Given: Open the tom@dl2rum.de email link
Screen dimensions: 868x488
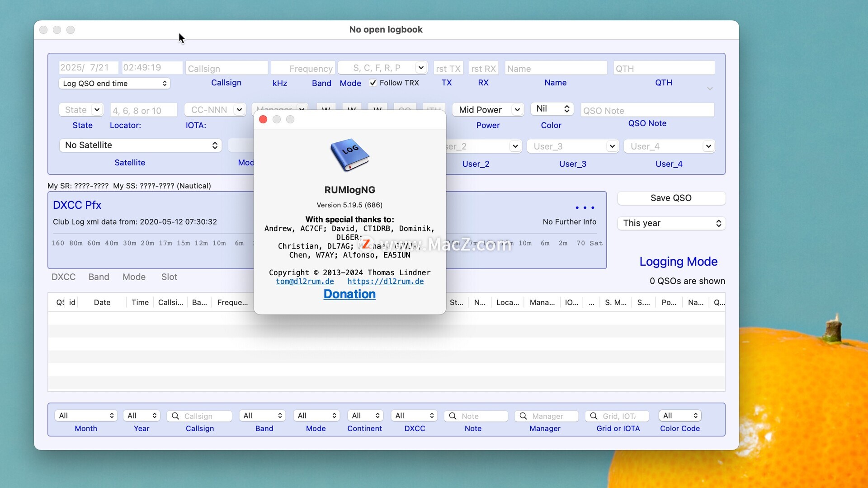Looking at the screenshot, I should tap(305, 282).
